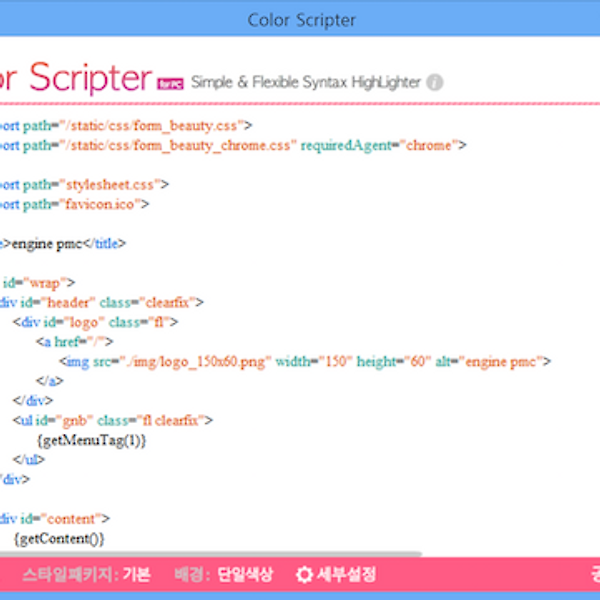
Task: Click the ul id="gnb" class line
Action: coord(112,421)
